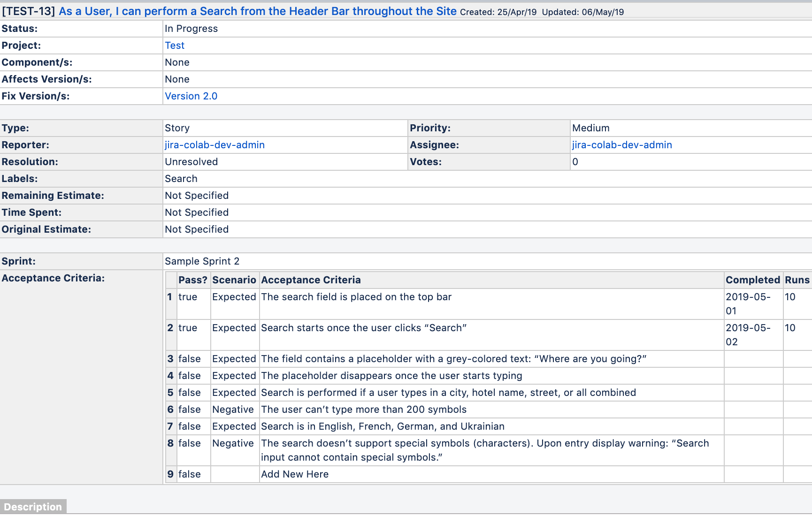The width and height of the screenshot is (812, 516).
Task: Click the Sample Sprint 2 value
Action: (x=202, y=261)
